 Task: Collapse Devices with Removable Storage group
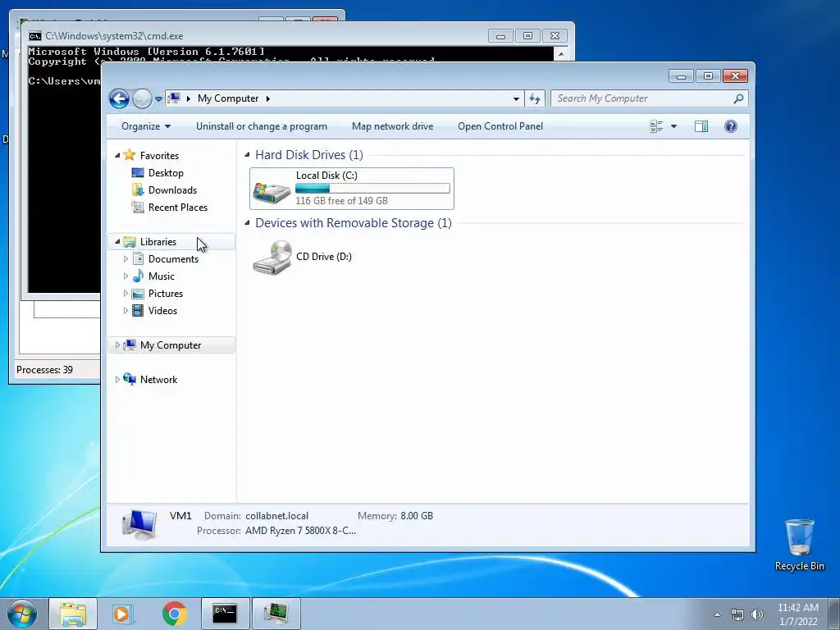[247, 223]
